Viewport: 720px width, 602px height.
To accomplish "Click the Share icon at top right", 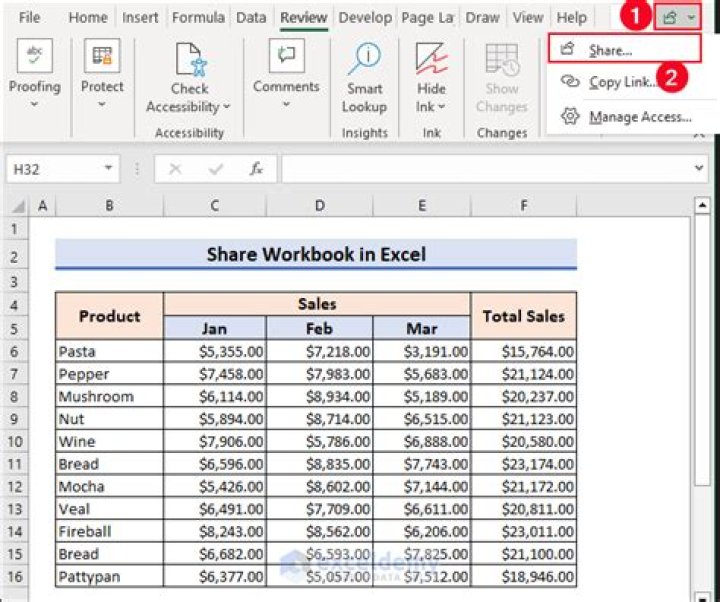I will click(669, 17).
